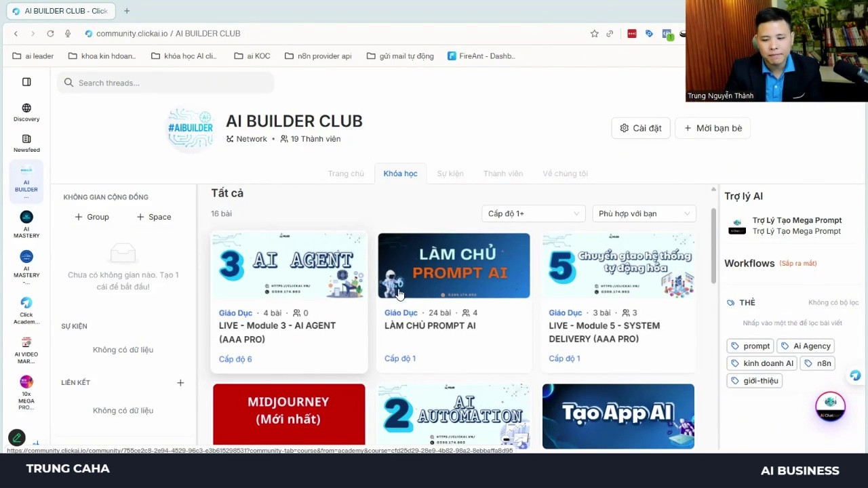Create a new Group
The height and width of the screenshot is (488, 868).
[92, 217]
